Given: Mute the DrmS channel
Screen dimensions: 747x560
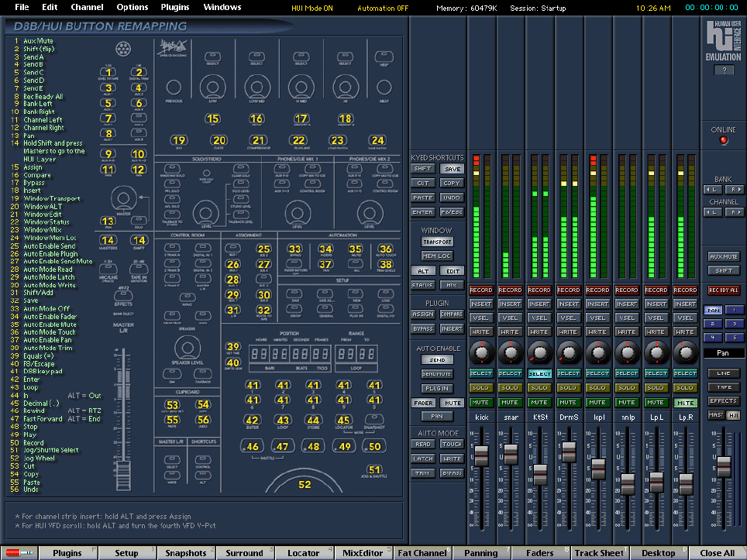Looking at the screenshot, I should [x=568, y=403].
